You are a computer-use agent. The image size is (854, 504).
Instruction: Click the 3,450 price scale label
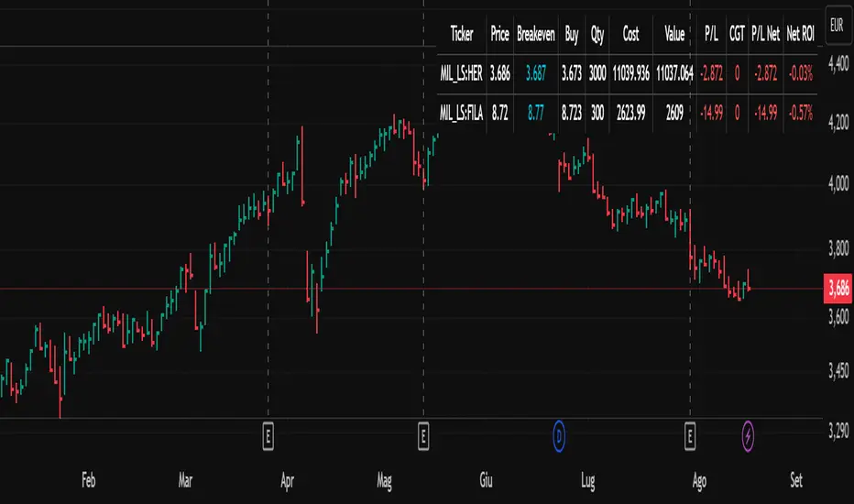coord(838,371)
